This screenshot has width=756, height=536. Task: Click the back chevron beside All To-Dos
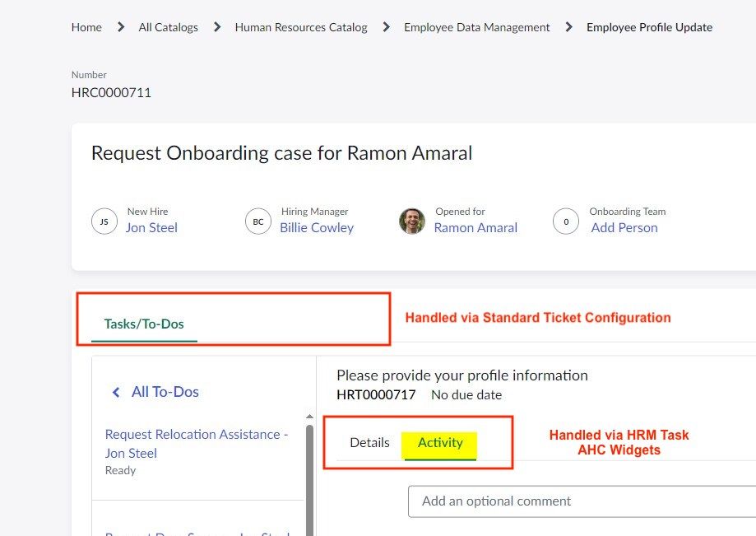tap(116, 392)
